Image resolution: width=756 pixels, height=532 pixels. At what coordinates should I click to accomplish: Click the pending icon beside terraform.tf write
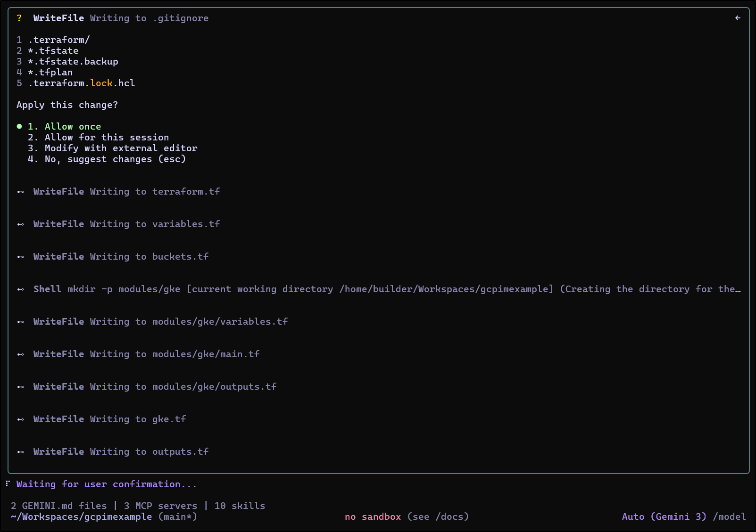[20, 192]
